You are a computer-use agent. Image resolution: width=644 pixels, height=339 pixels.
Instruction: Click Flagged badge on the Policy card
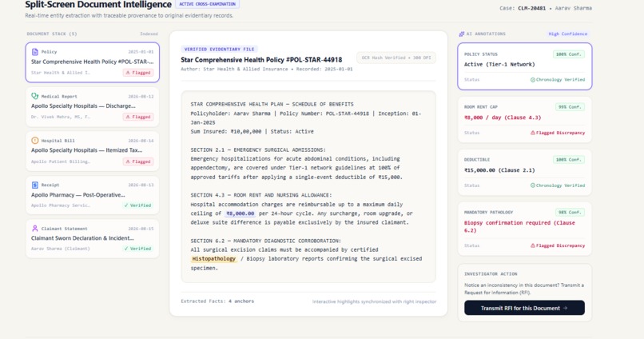pyautogui.click(x=138, y=73)
